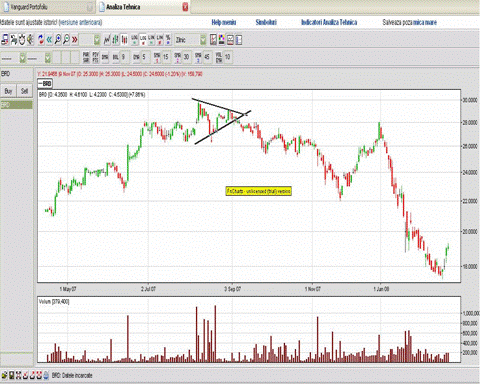Viewport: 480px width, 384px height.
Task: Click the VOL EMA period field showing 10
Action: 228,57
